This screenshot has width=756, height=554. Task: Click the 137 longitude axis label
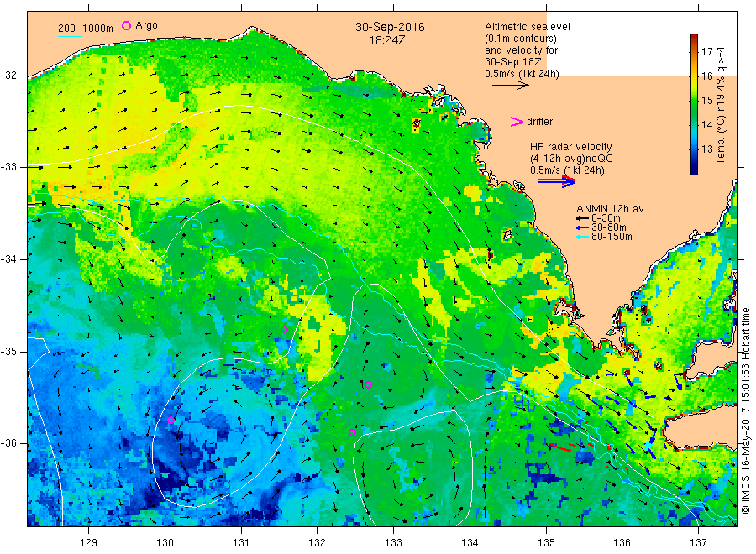pos(698,543)
